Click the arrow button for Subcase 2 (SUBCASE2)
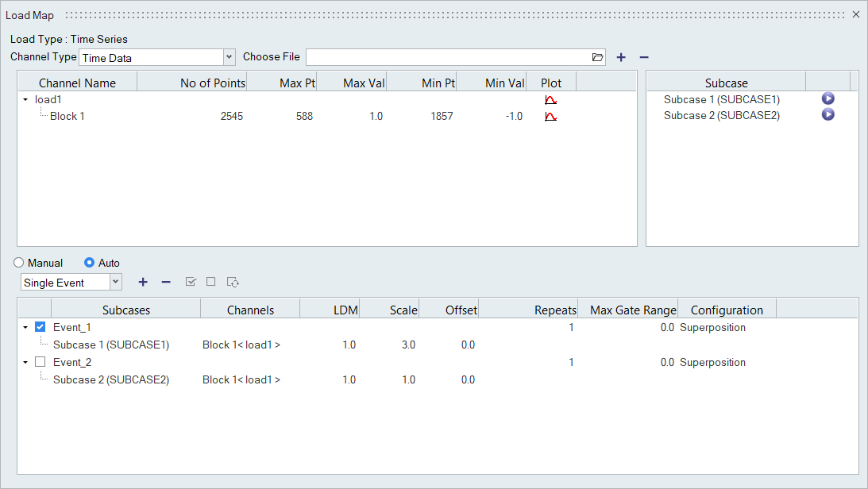 [x=827, y=115]
